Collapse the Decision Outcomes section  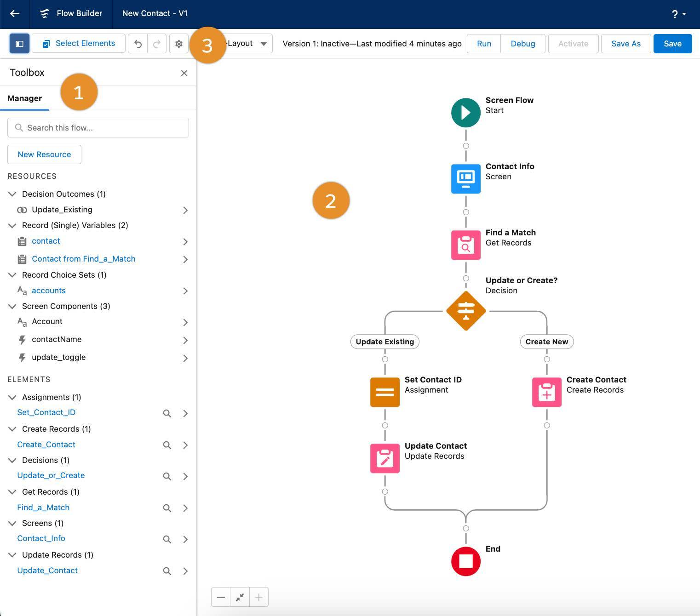pyautogui.click(x=12, y=194)
